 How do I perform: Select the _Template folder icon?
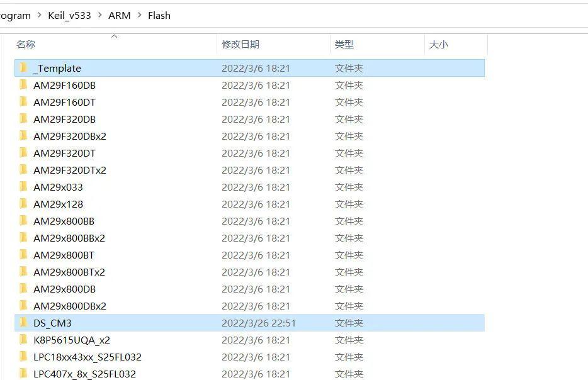coord(23,68)
